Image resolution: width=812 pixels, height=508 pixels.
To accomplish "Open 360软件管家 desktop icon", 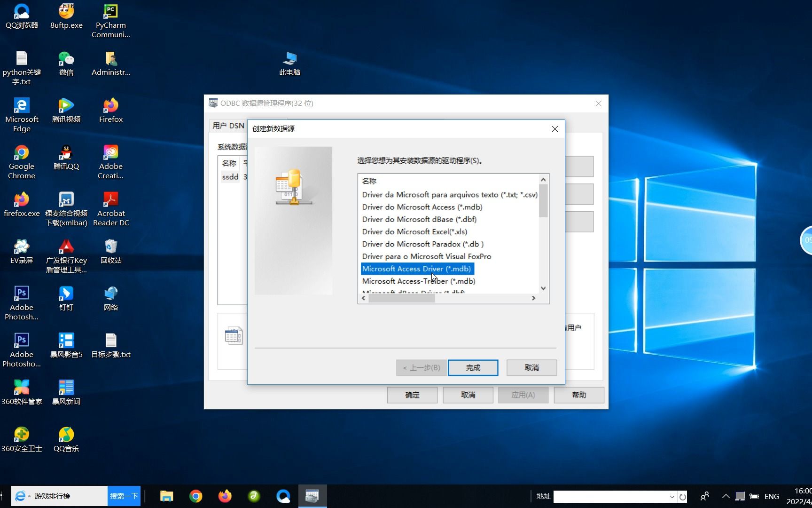I will coord(22,392).
